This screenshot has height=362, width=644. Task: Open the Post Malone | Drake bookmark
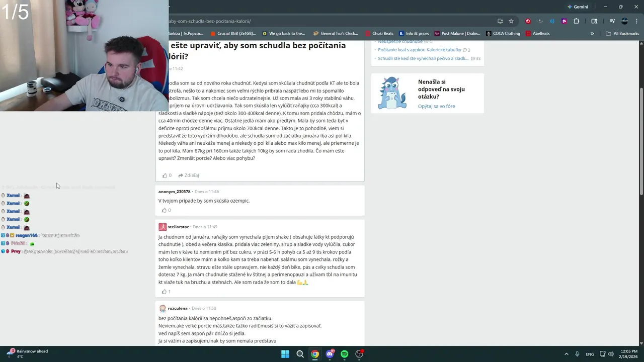(457, 34)
